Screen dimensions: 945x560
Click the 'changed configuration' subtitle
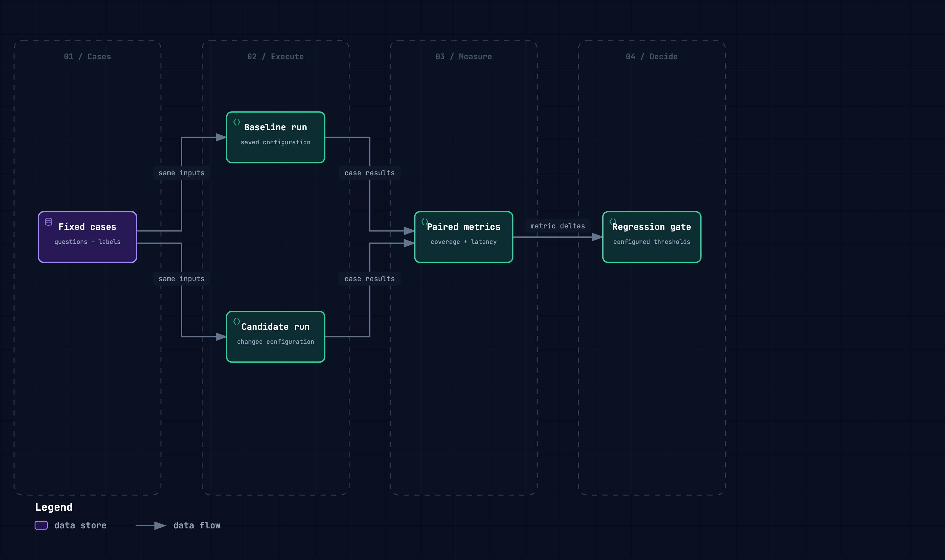coord(276,341)
